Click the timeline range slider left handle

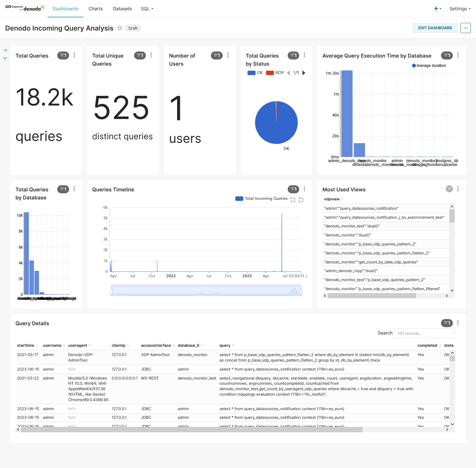click(112, 291)
